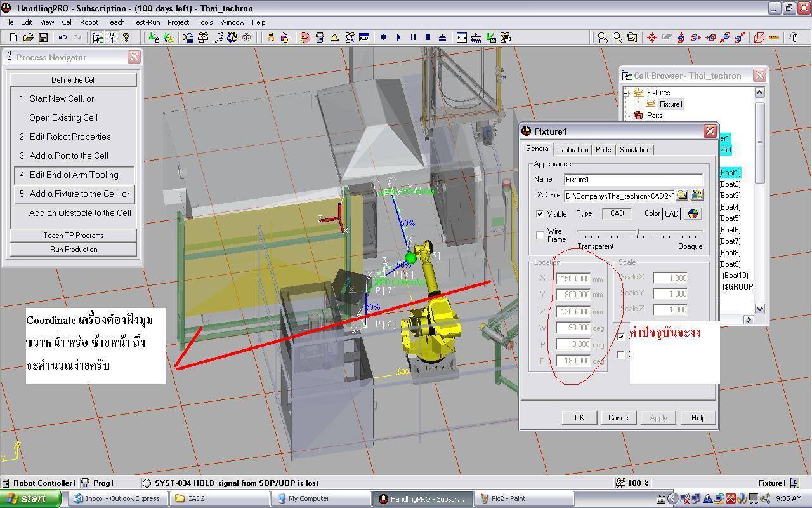Expand the Run Production section
This screenshot has height=508, width=812.
tap(74, 250)
